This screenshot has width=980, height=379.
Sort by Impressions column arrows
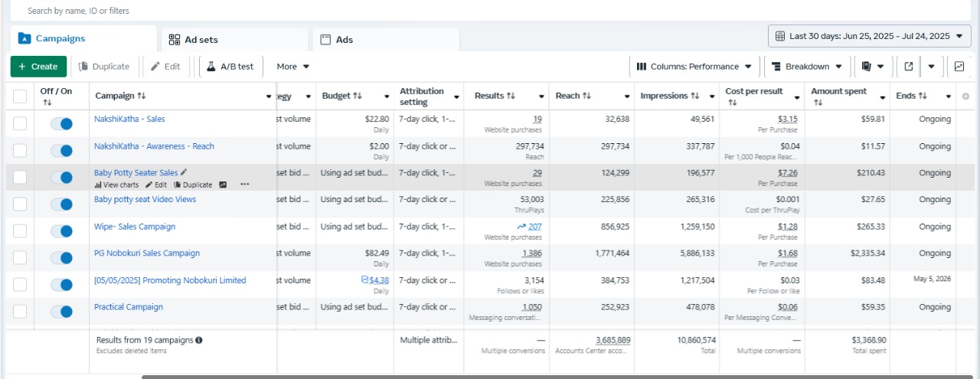pyautogui.click(x=695, y=96)
